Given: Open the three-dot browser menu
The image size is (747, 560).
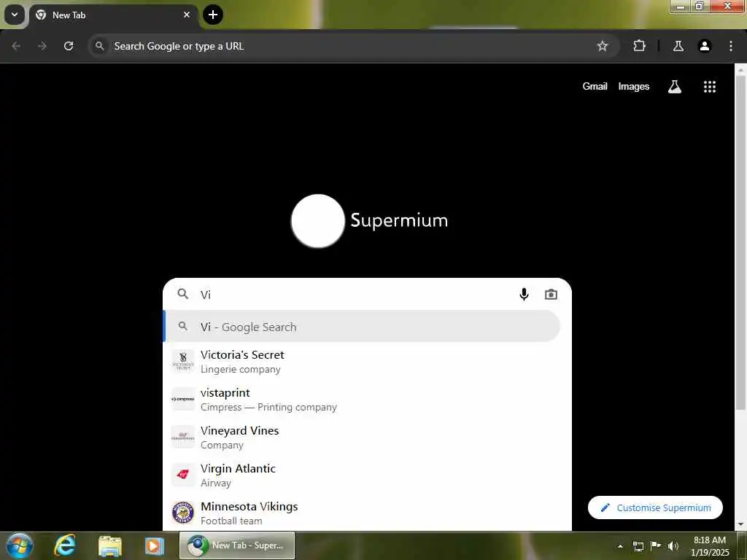Looking at the screenshot, I should click(x=730, y=46).
